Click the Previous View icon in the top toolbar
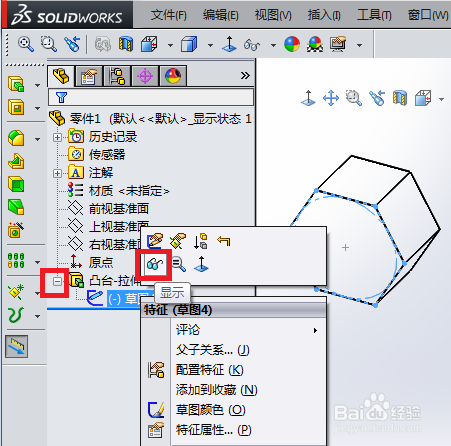Viewport: 451px width, 446px height. pyautogui.click(x=72, y=44)
